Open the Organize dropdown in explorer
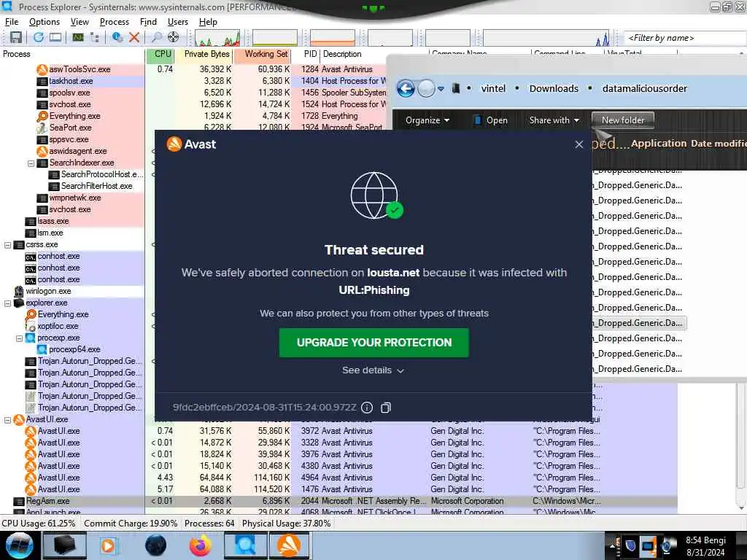This screenshot has width=747, height=560. (x=427, y=120)
